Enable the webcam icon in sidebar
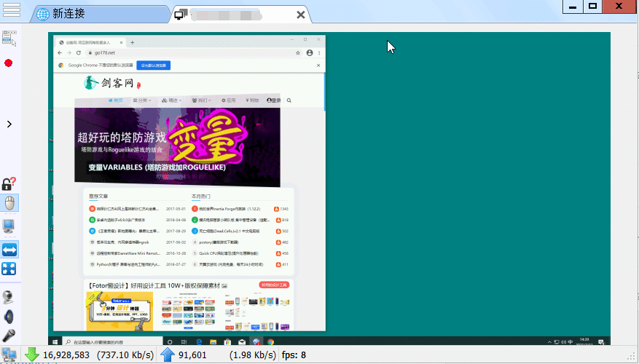The image size is (639, 364). tap(8, 298)
